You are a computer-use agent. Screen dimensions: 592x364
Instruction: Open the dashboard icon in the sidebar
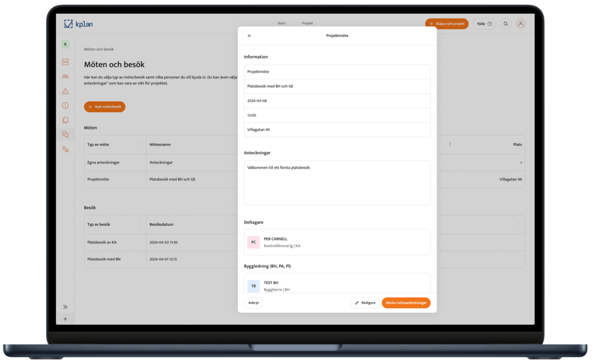[65, 62]
